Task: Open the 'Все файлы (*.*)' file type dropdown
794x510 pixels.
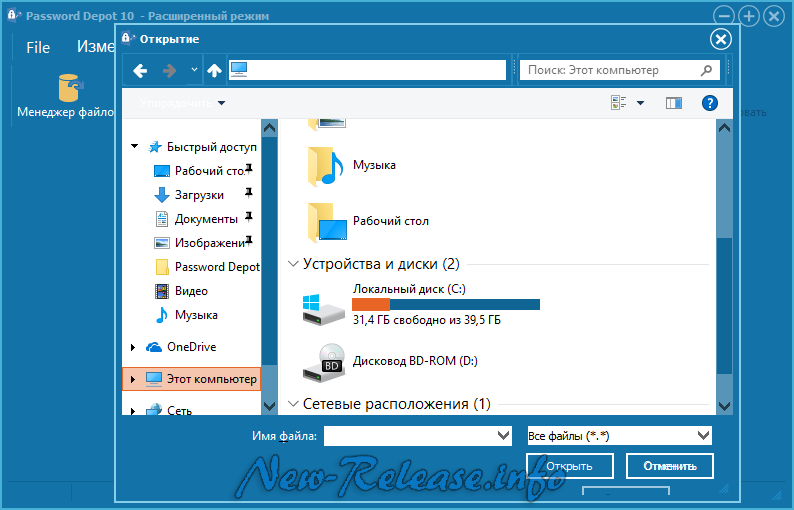Action: click(x=619, y=436)
